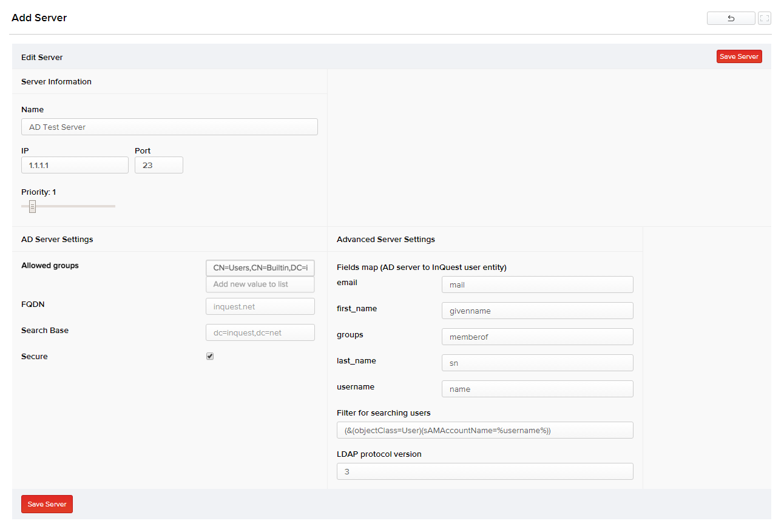The width and height of the screenshot is (784, 532).
Task: Toggle the fullscreen expand icon
Action: coord(765,18)
